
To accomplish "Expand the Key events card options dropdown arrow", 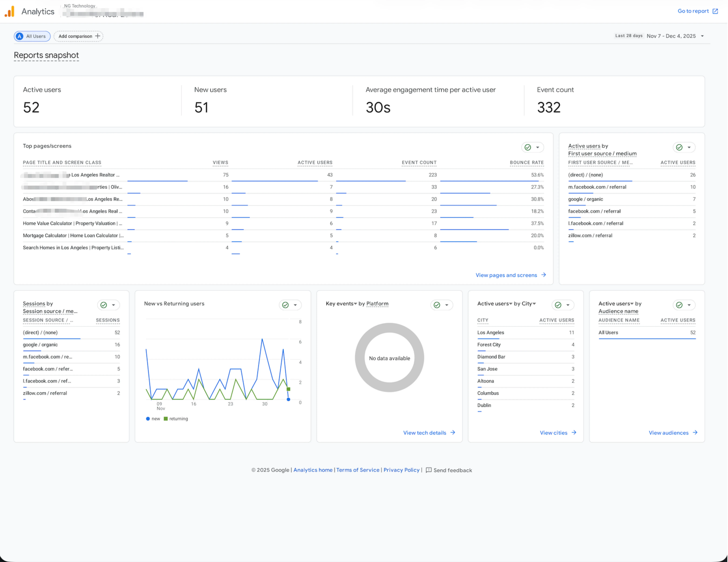I will (447, 305).
